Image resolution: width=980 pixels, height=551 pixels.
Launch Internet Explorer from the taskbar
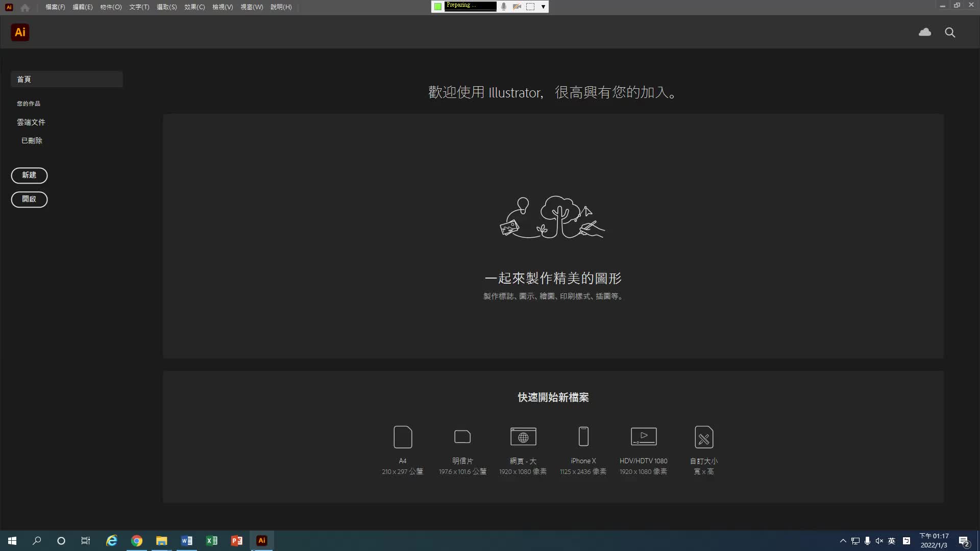[111, 541]
